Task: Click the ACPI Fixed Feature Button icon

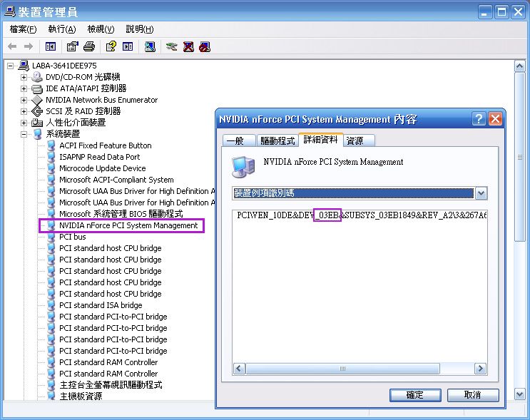Action: [51, 145]
